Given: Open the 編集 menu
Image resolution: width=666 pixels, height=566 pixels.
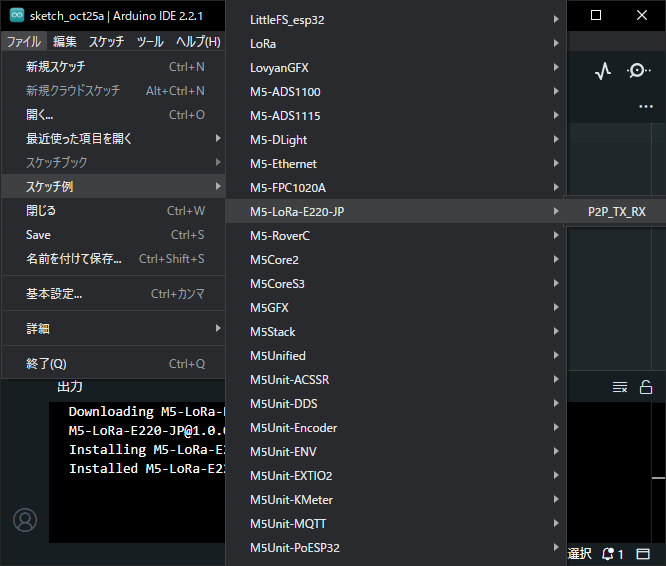Looking at the screenshot, I should pos(65,42).
